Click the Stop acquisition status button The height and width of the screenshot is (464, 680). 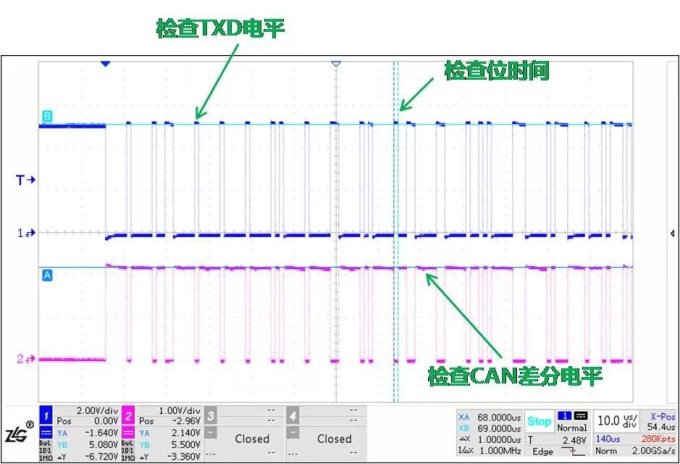coord(539,421)
